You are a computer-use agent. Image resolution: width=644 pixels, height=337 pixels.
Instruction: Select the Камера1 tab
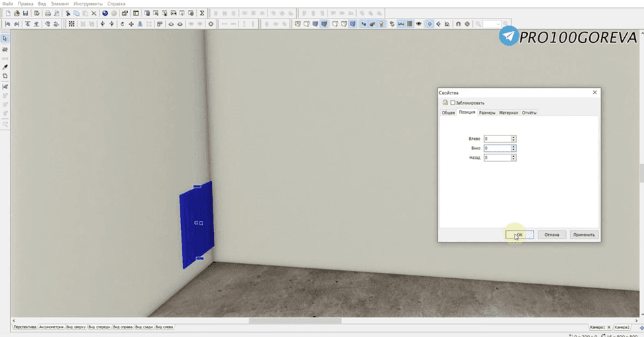click(x=598, y=327)
